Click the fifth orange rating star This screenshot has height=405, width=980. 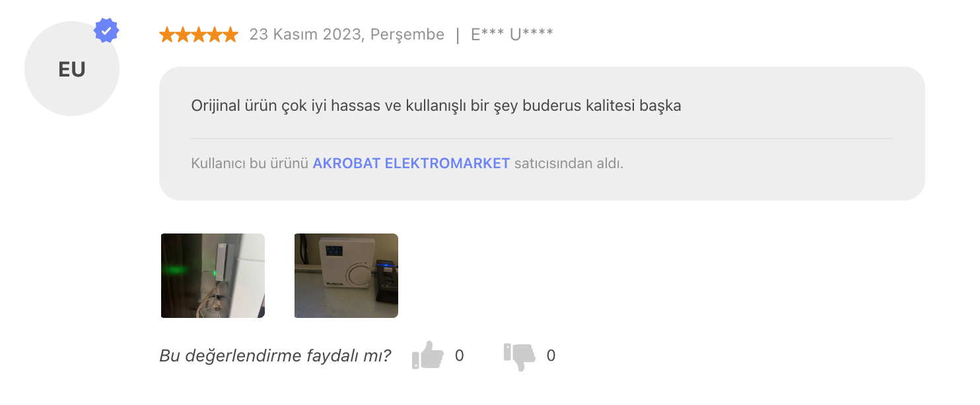(230, 35)
